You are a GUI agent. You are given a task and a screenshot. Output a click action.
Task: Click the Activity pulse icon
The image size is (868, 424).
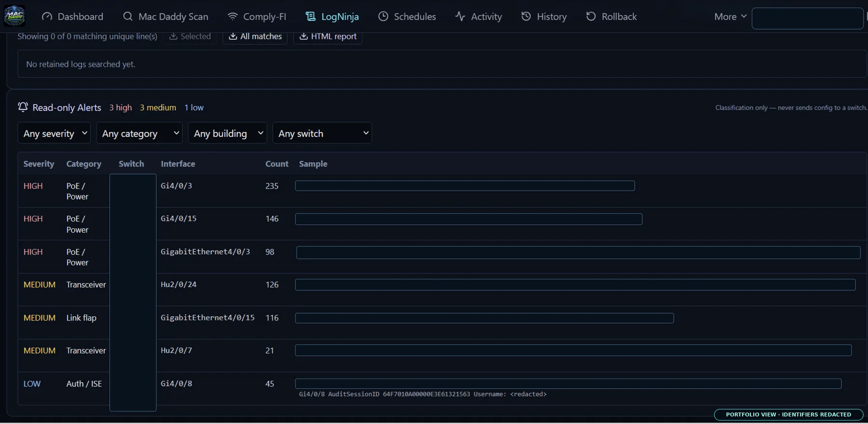pos(460,16)
